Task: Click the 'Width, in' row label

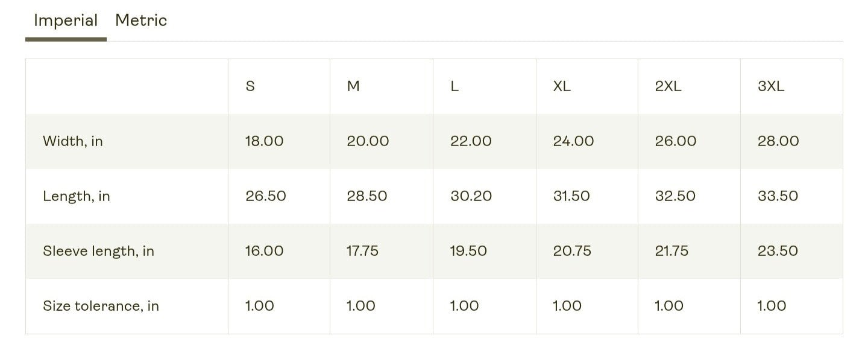Action: 73,141
